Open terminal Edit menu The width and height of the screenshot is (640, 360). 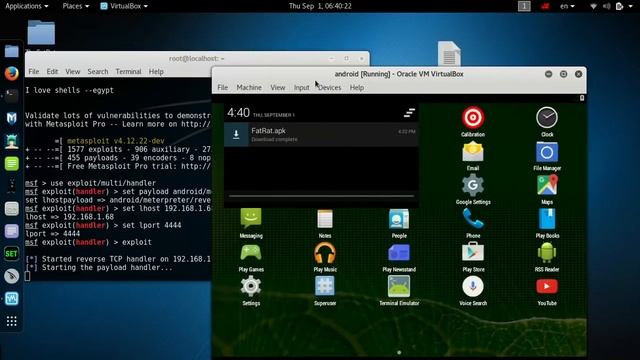coord(52,71)
